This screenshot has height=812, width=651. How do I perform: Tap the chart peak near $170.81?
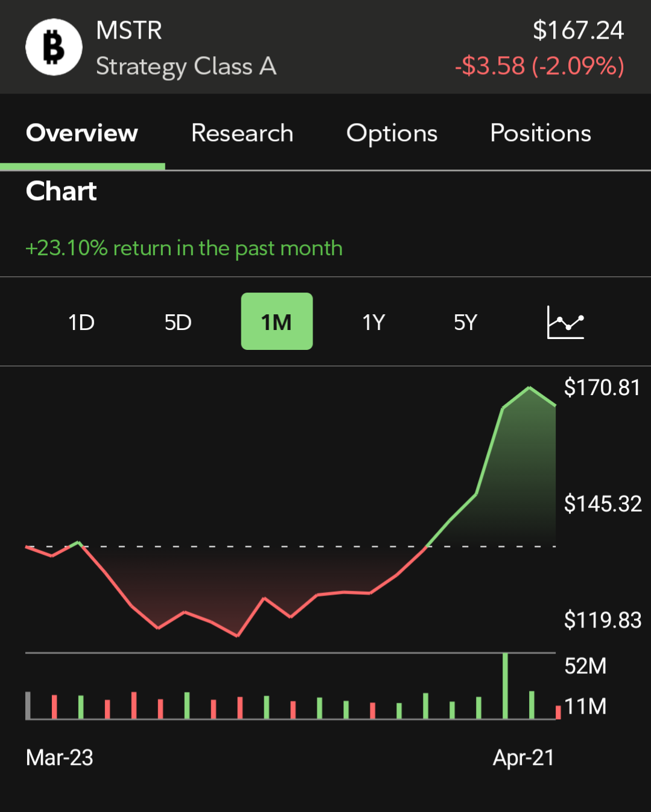[530, 388]
